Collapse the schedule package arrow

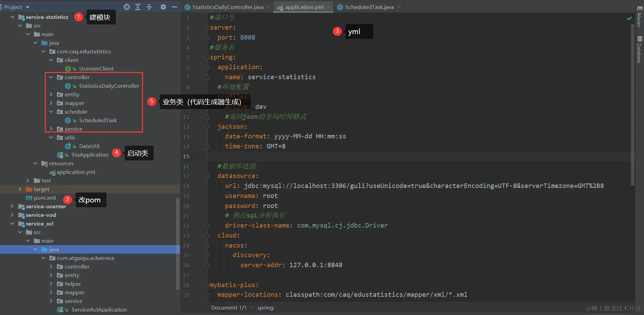tap(51, 112)
